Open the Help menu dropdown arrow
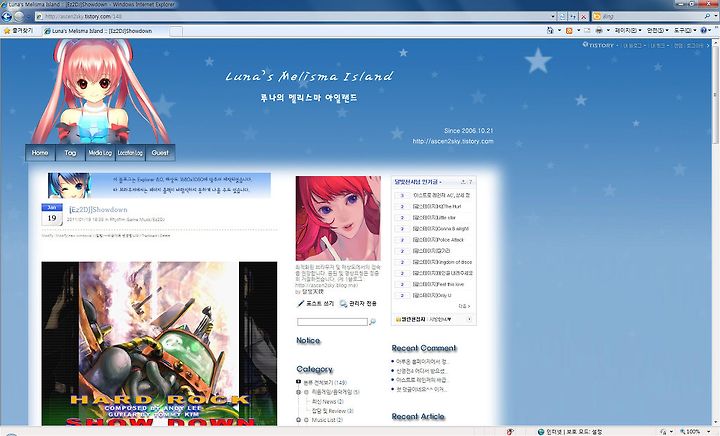 point(711,31)
